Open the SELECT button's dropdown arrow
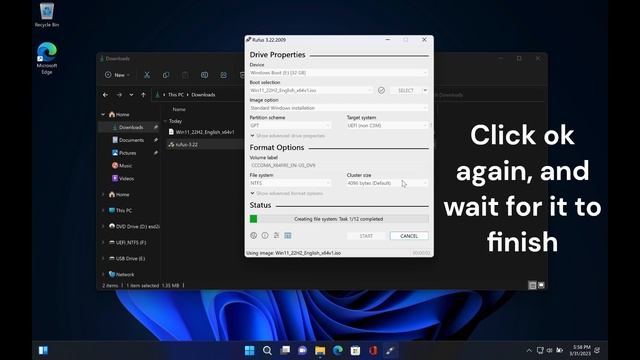The image size is (640, 360). (425, 90)
